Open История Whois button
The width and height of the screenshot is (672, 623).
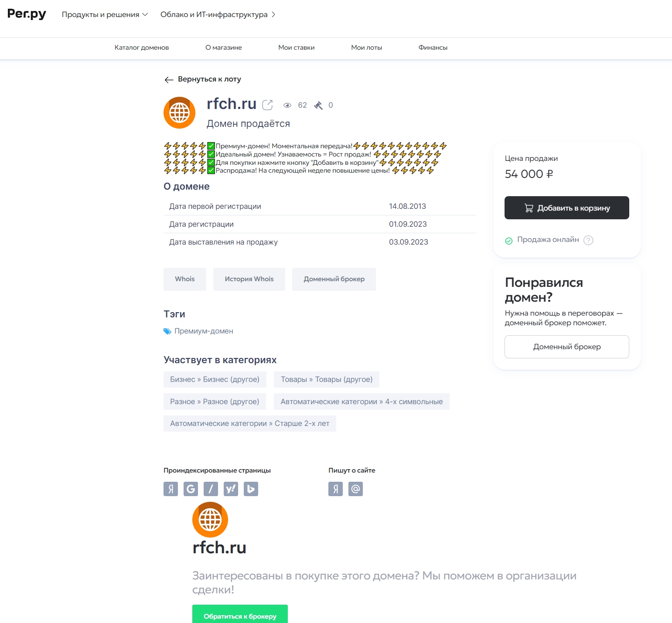(249, 279)
